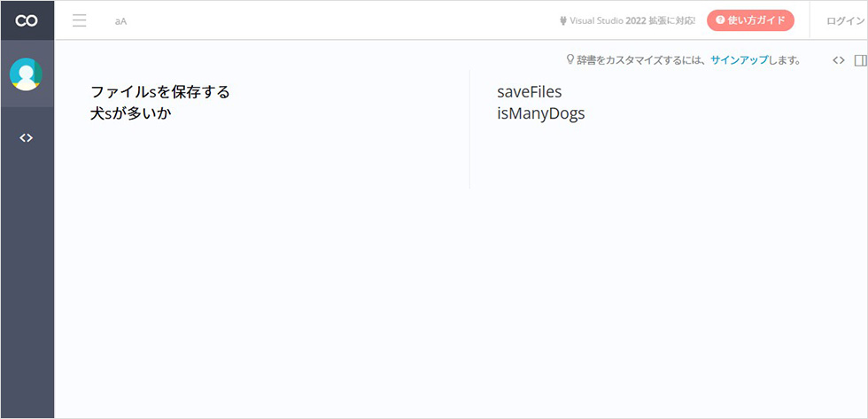Select the isManyDogs generated name

click(x=541, y=114)
